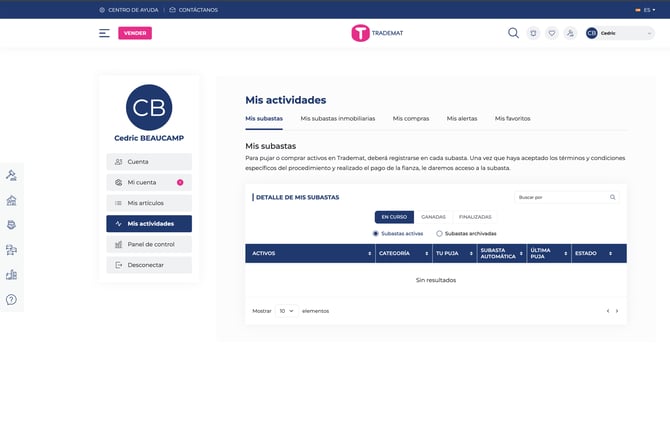Select Subastas archivadas radio button
This screenshot has height=425, width=670.
click(439, 233)
